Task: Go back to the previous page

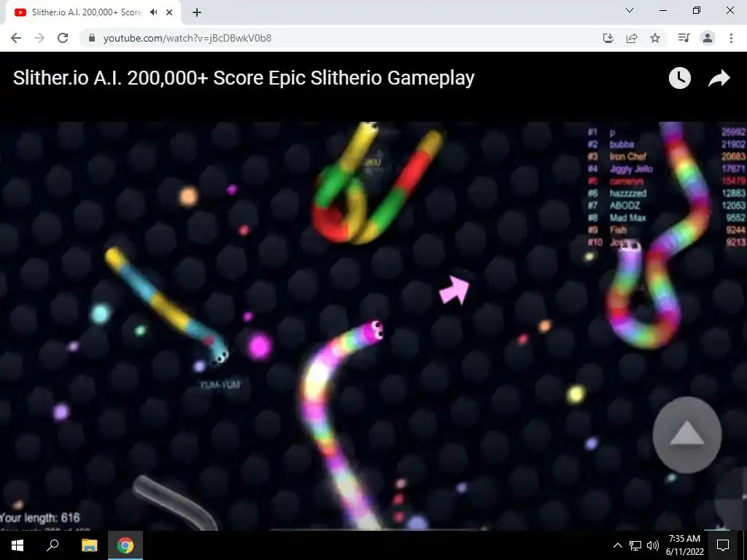Action: 16,38
